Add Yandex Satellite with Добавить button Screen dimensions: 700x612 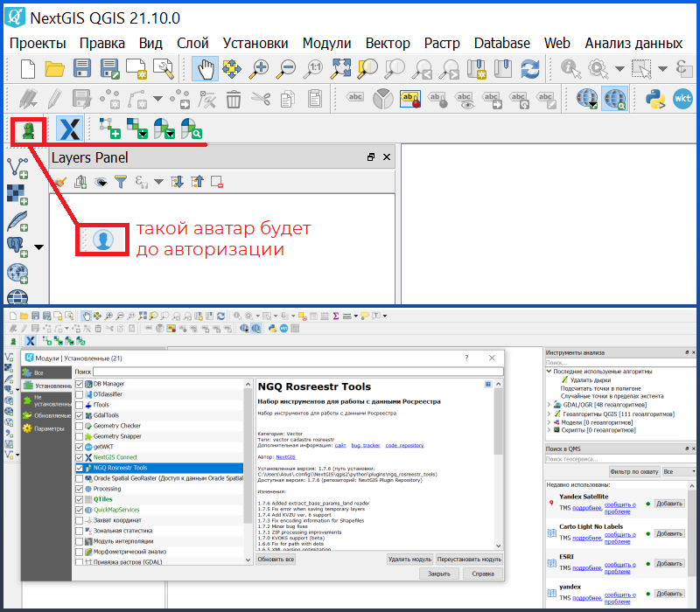point(668,504)
